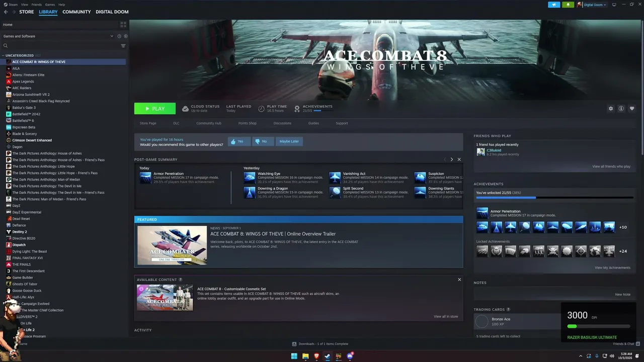The width and height of the screenshot is (644, 362).
Task: Add game to favorites with heart icon
Action: [632, 109]
